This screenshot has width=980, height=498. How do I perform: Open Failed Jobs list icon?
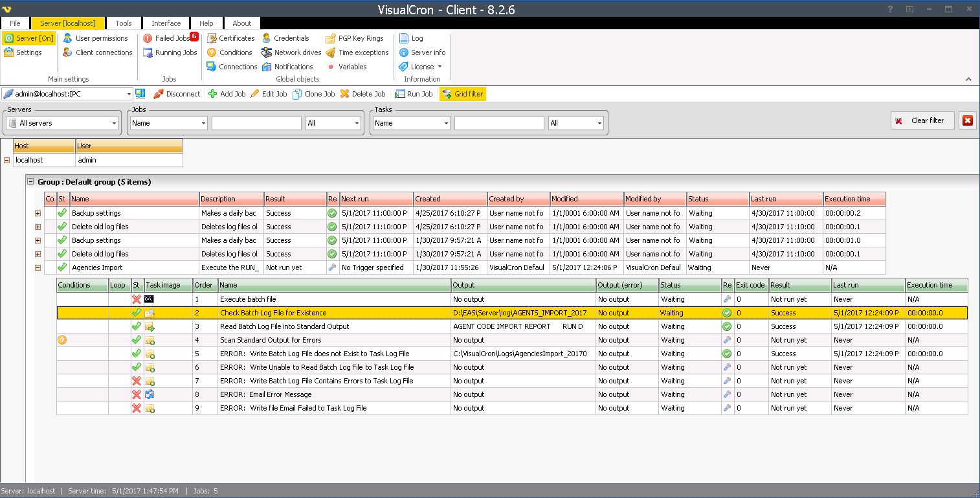point(148,38)
